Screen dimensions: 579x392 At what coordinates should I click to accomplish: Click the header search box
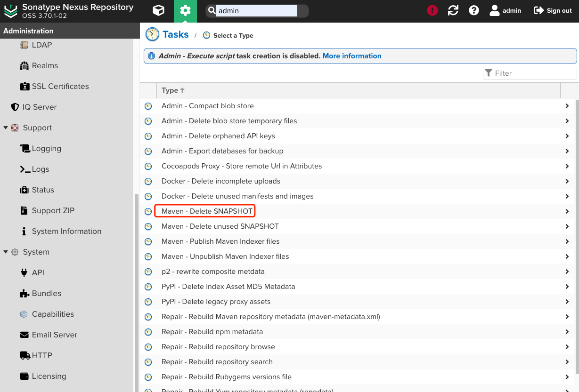click(x=256, y=11)
